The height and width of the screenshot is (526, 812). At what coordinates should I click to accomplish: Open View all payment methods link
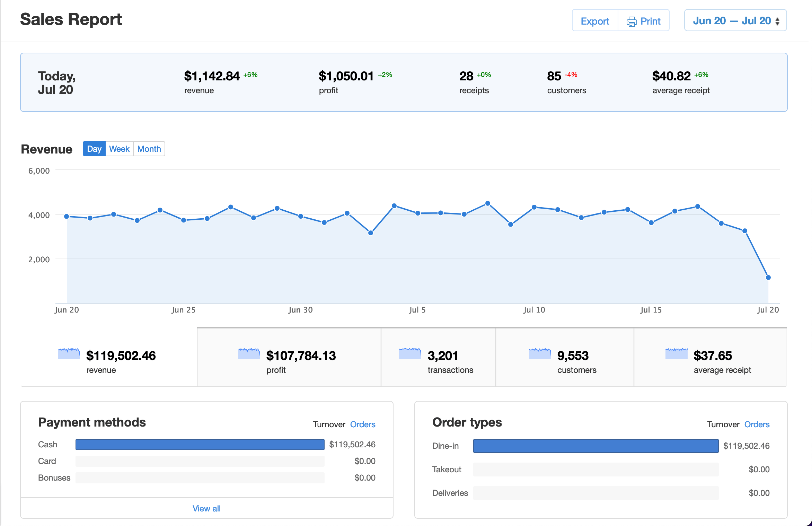(206, 508)
